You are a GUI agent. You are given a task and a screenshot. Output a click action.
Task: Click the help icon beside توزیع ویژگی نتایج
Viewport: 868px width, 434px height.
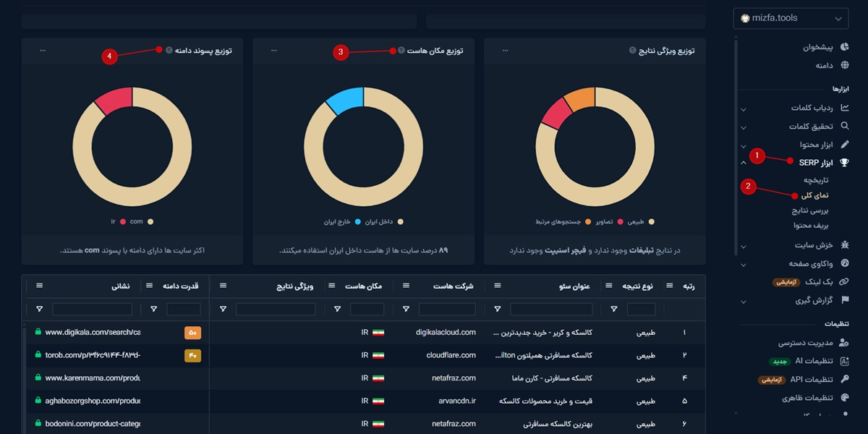(x=633, y=51)
